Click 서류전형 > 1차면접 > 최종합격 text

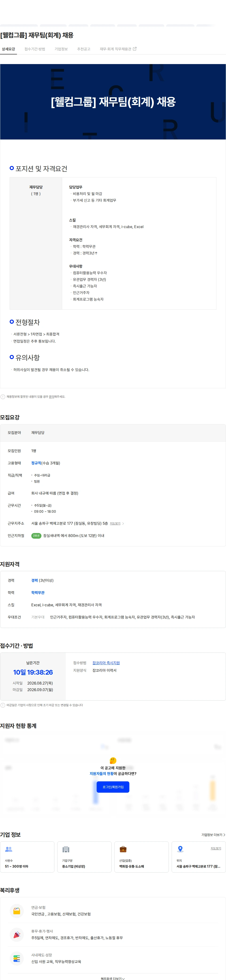[36, 334]
